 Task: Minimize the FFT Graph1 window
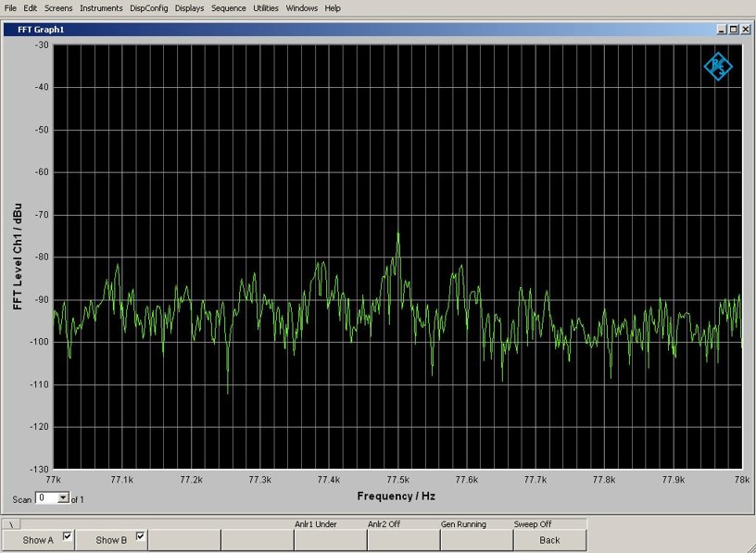[722, 30]
